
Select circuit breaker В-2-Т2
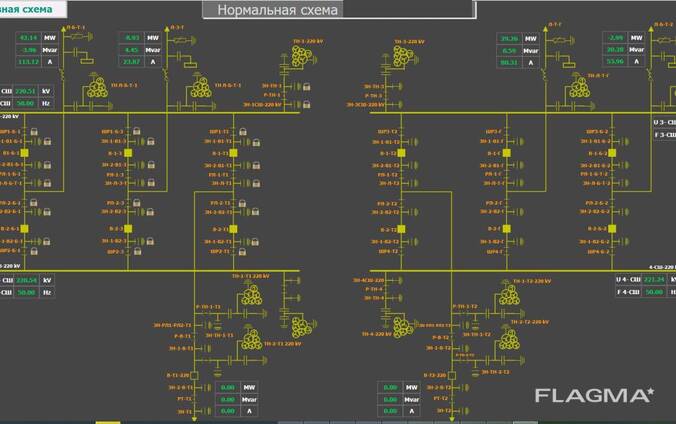[x=401, y=229]
